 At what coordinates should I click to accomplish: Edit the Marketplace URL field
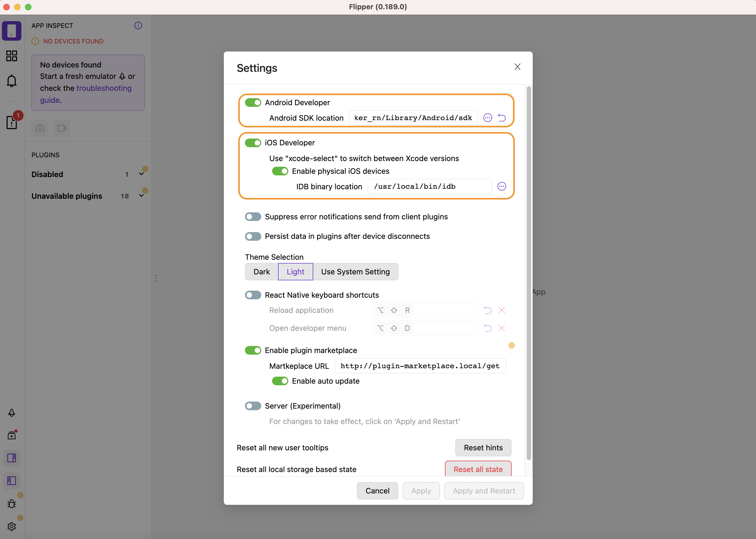pyautogui.click(x=420, y=365)
